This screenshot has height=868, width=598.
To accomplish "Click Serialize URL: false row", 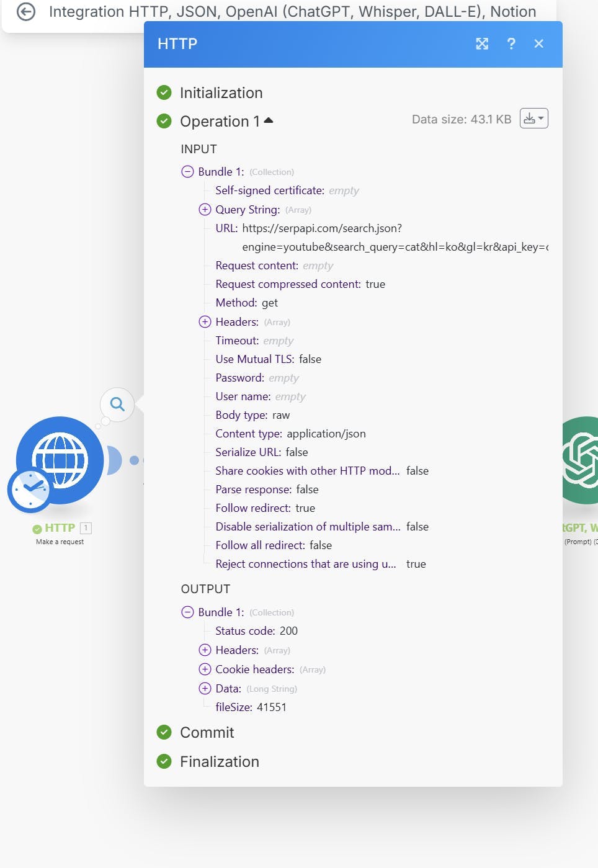I will point(262,452).
